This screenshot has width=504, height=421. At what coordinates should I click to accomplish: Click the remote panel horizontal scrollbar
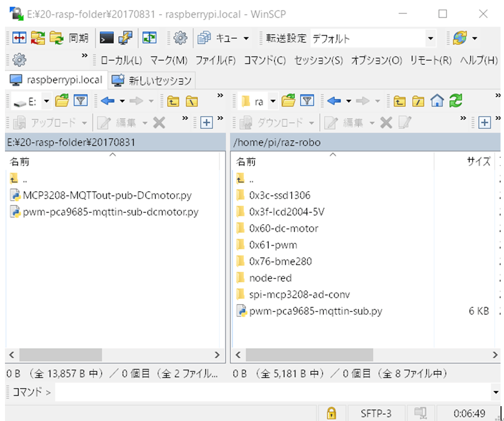coord(366,355)
